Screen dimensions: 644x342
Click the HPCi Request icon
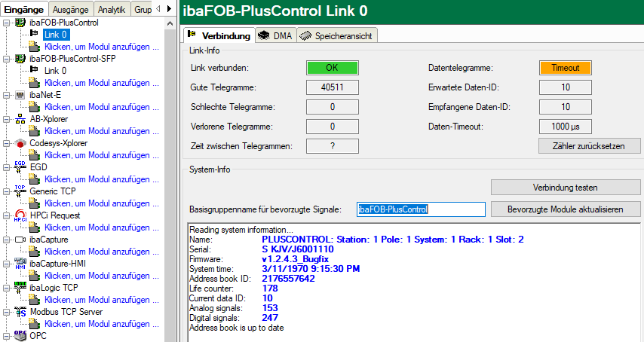point(20,215)
